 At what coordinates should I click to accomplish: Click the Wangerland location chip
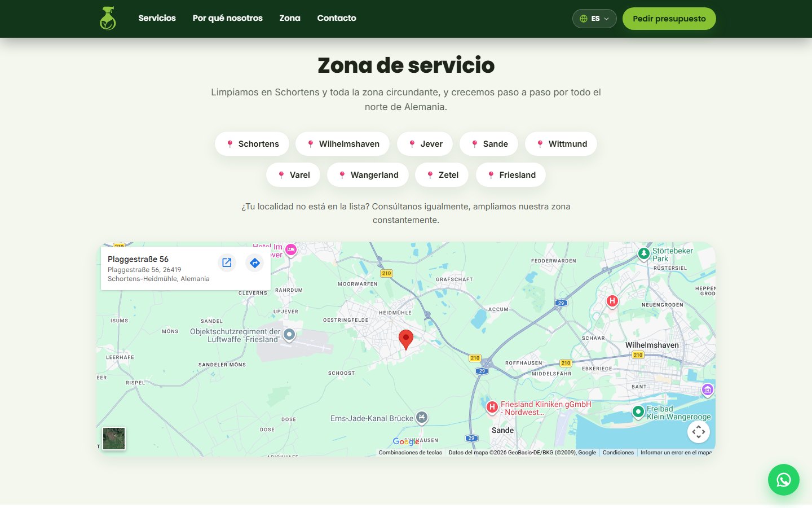coord(368,175)
